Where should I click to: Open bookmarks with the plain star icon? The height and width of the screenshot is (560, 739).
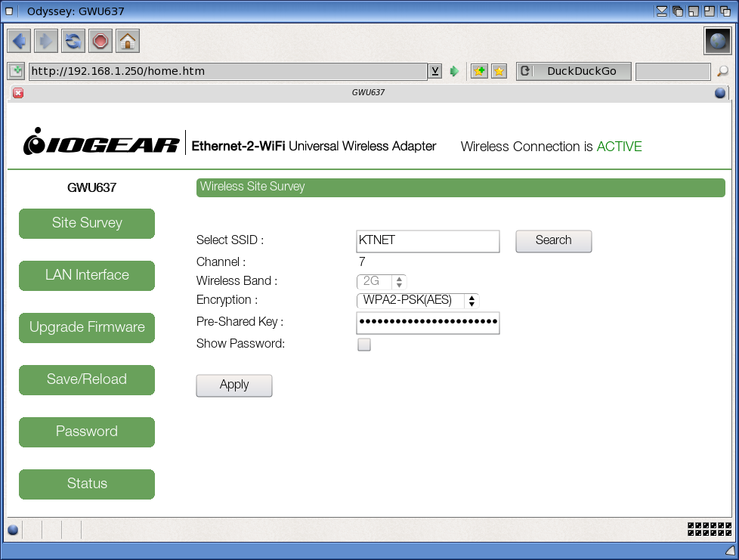(x=499, y=71)
